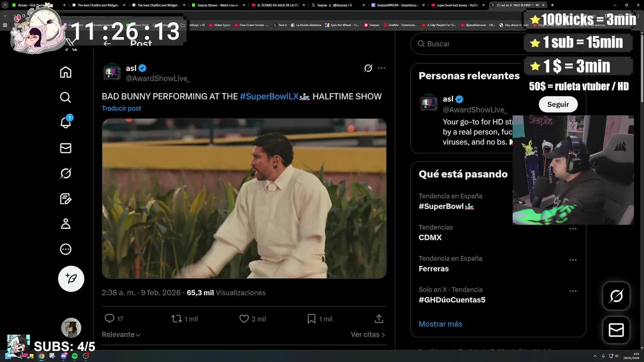
Task: Open account avatar at sidebar bottom
Action: point(71,328)
